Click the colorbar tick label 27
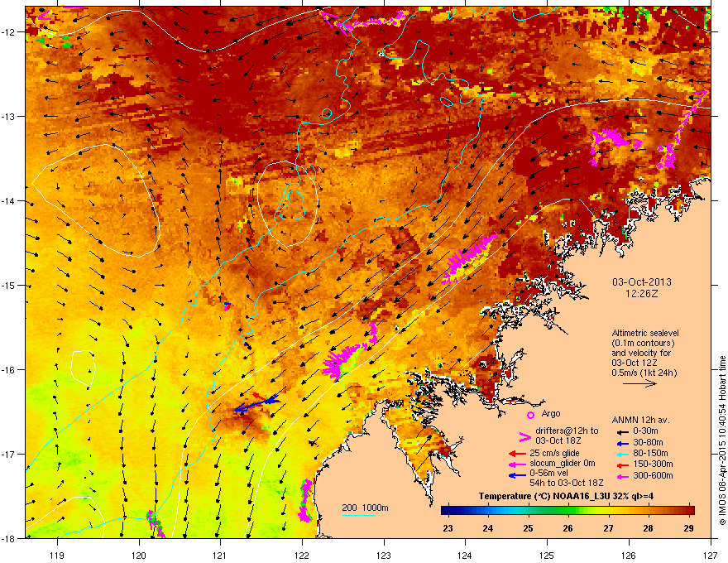This screenshot has width=728, height=563. [608, 528]
